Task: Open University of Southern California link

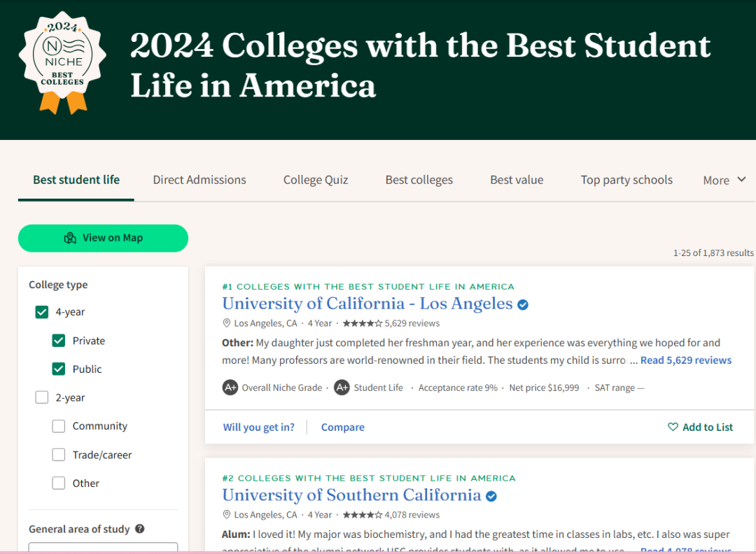Action: (351, 495)
